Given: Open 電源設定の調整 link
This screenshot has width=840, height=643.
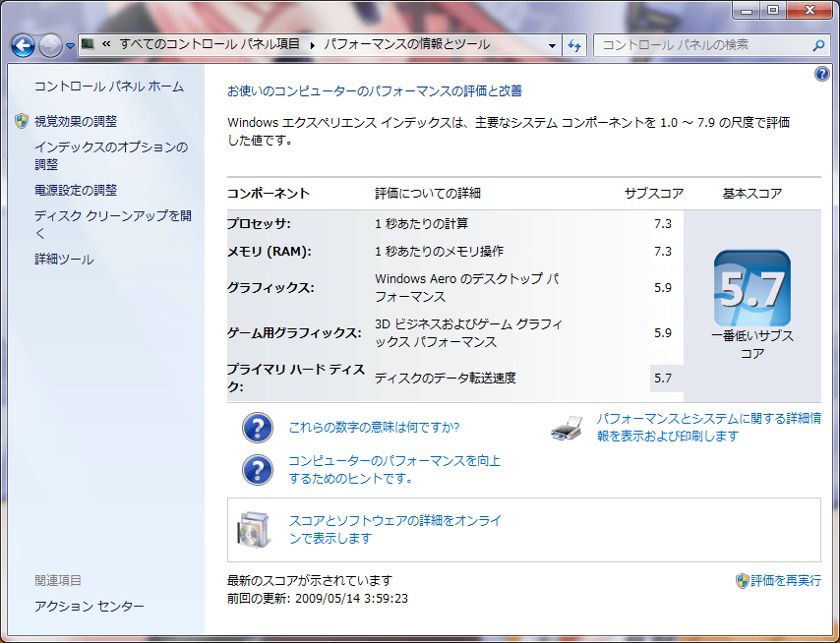Looking at the screenshot, I should point(76,190).
